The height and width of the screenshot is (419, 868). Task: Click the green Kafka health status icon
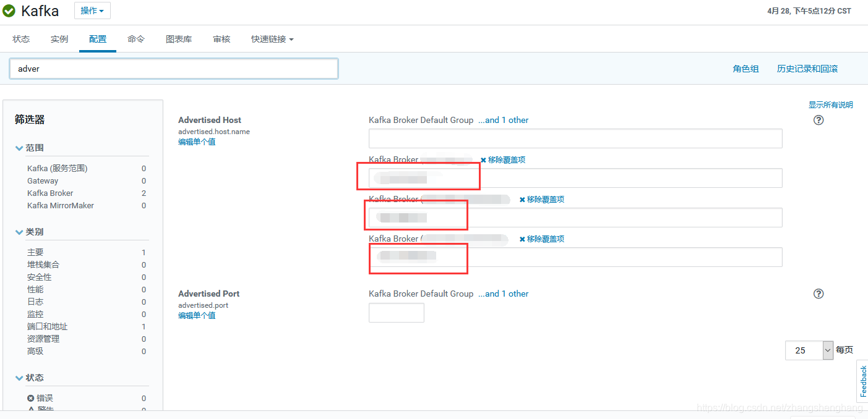click(9, 11)
